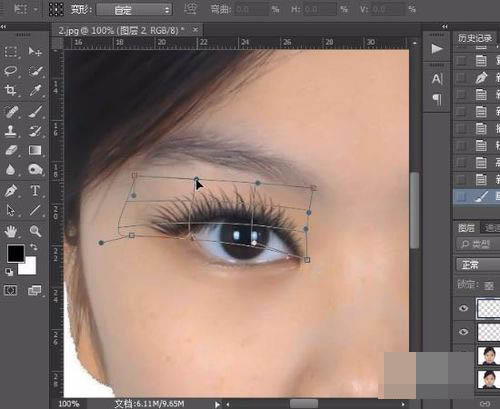The height and width of the screenshot is (409, 500).
Task: Select the Horizontal Type tool
Action: [x=35, y=191]
